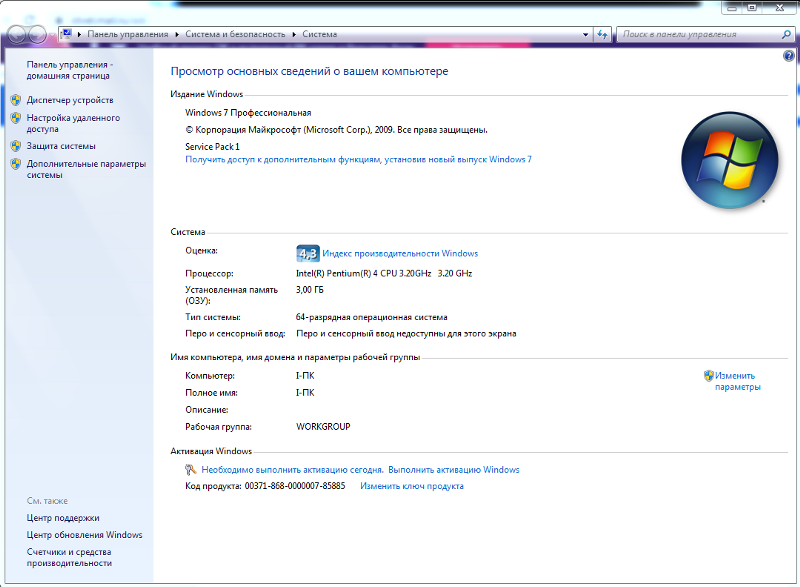Viewport: 800px width, 587px height.
Task: Click the computer icon in the address bar
Action: point(66,34)
